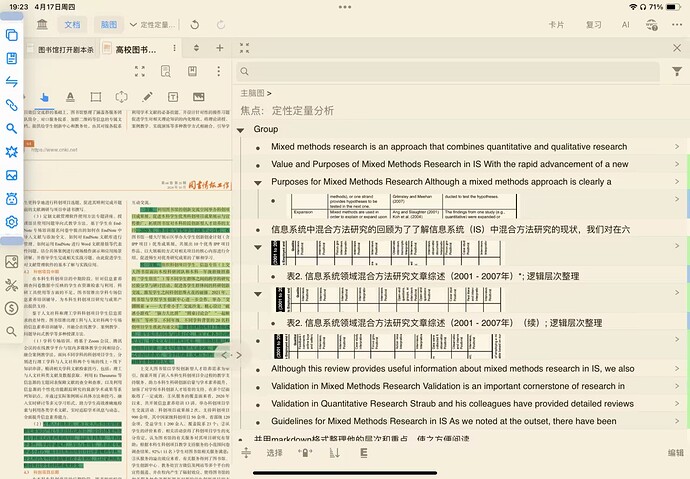Screen dimensions: 690x479
Task: Tap the E outline style button
Action: coord(363,453)
